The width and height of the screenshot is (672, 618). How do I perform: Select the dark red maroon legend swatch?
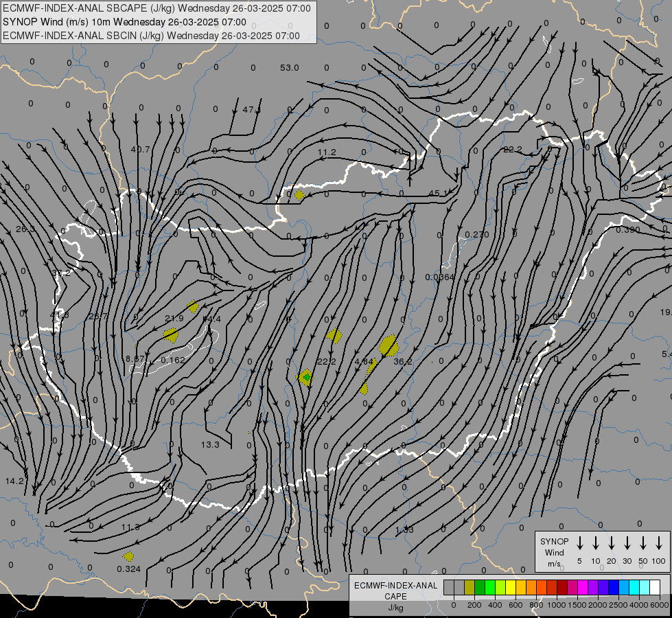coord(562,587)
